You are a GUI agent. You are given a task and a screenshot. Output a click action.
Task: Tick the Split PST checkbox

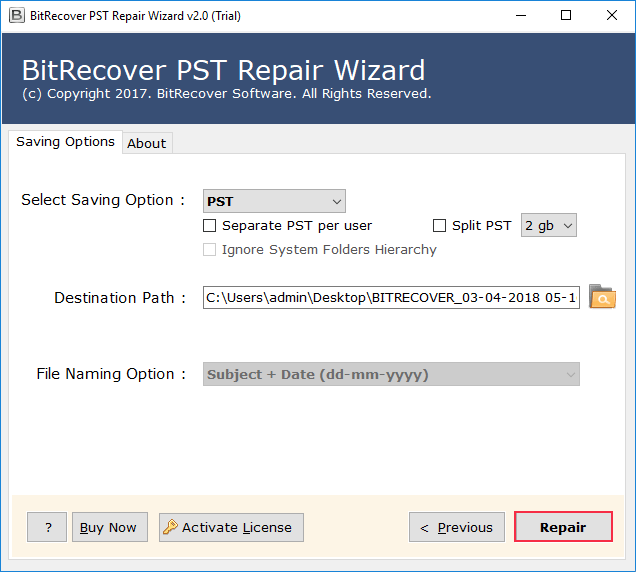coord(439,226)
